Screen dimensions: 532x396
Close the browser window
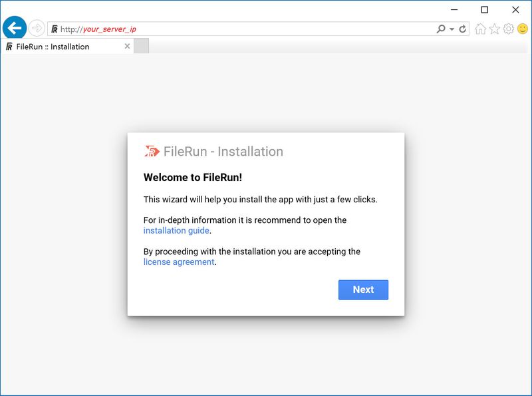coord(515,10)
